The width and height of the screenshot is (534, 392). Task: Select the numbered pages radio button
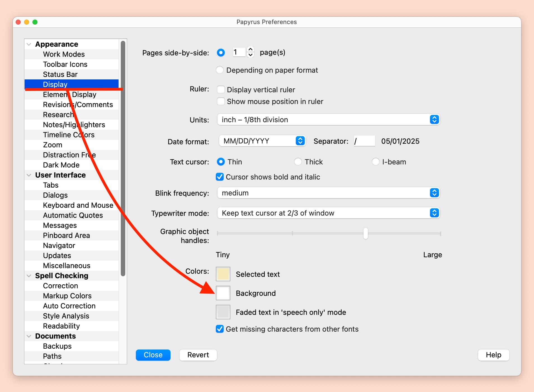click(221, 52)
